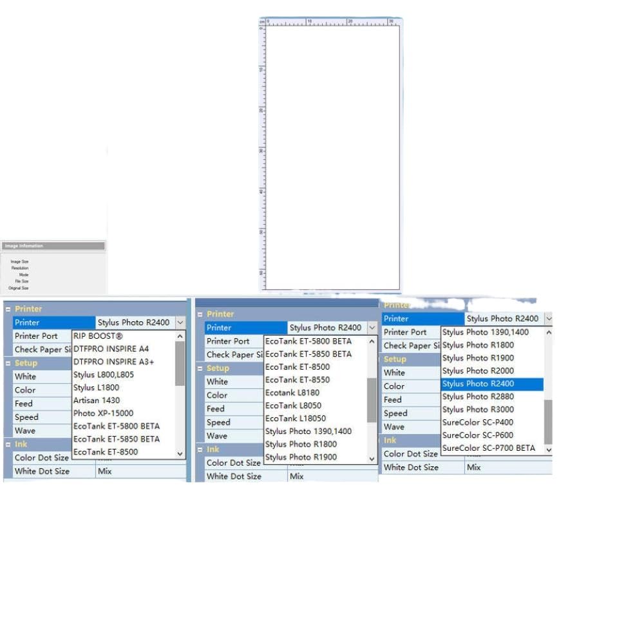Click White Dot Size Mix value, middle panel
644x644 pixels.
[x=333, y=477]
